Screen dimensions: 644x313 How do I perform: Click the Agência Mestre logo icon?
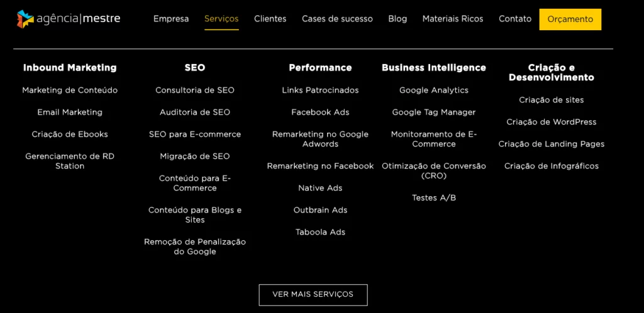[25, 19]
